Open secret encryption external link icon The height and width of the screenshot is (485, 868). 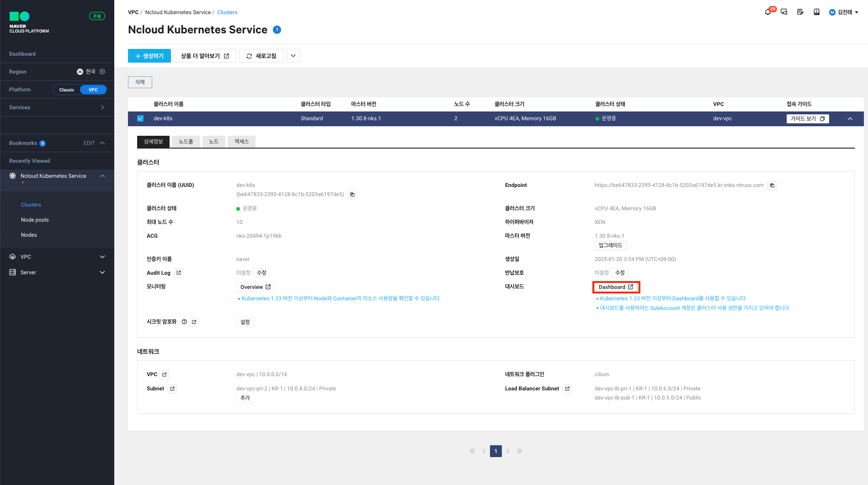coord(194,322)
